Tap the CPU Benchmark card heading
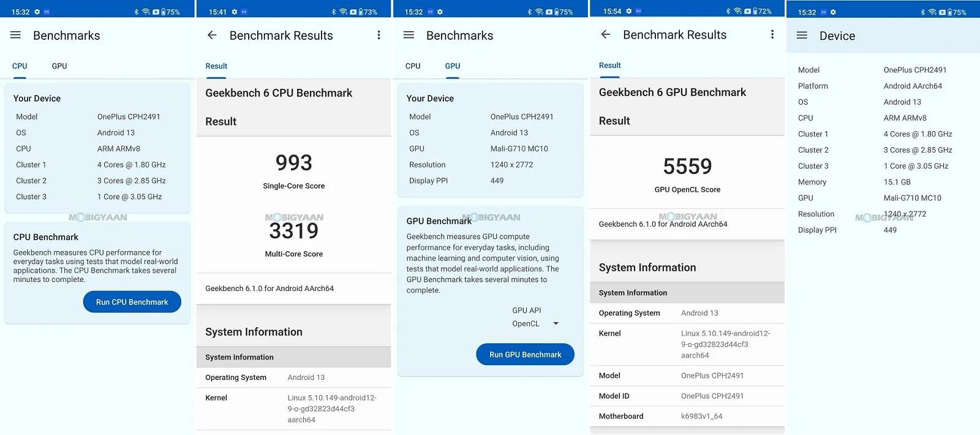The width and height of the screenshot is (980, 435). [x=46, y=237]
